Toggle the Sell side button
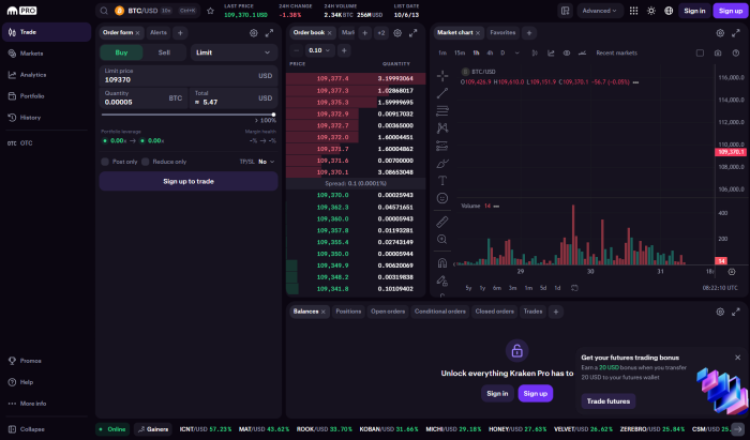The width and height of the screenshot is (750, 440). point(164,53)
